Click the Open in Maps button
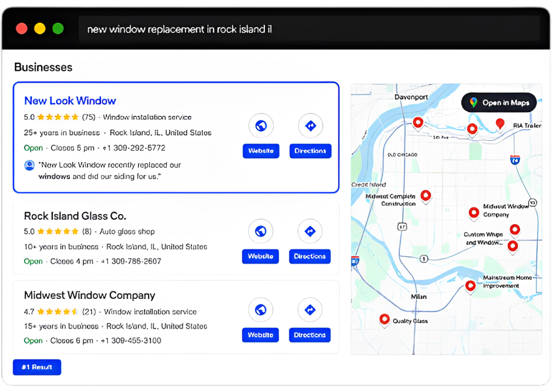This screenshot has width=552, height=392. (499, 102)
